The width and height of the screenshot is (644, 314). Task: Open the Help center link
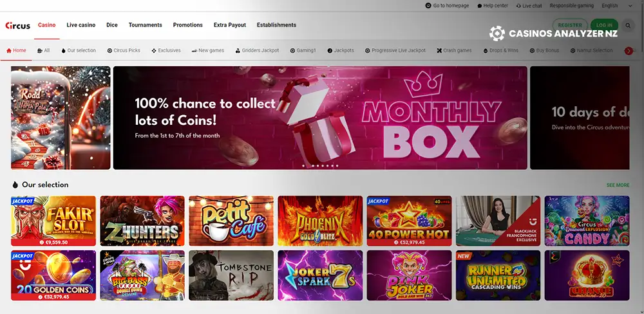point(493,6)
